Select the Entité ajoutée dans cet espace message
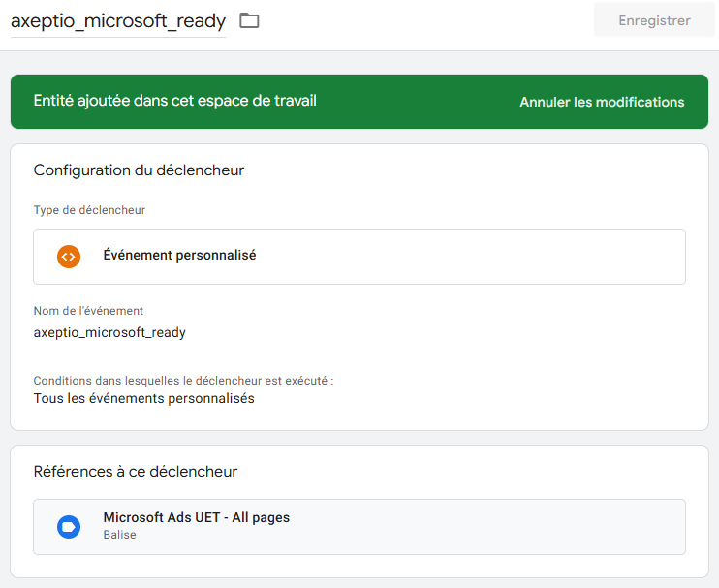The image size is (719, 588). [175, 101]
